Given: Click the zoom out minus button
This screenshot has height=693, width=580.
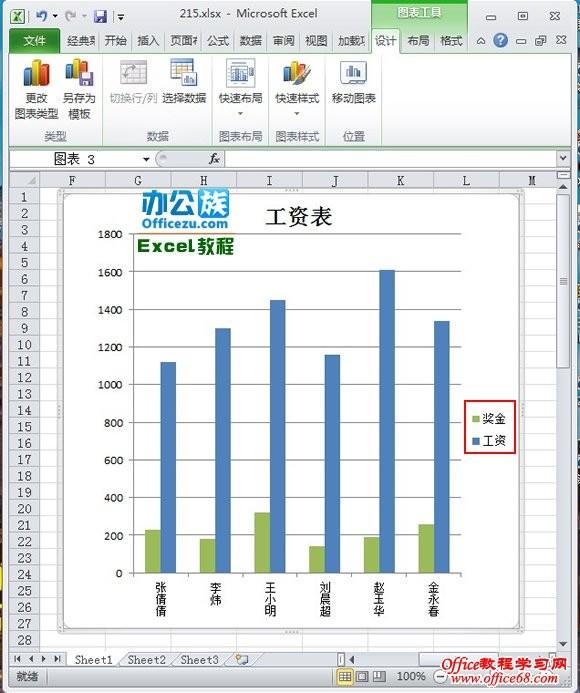Looking at the screenshot, I should coord(439,676).
